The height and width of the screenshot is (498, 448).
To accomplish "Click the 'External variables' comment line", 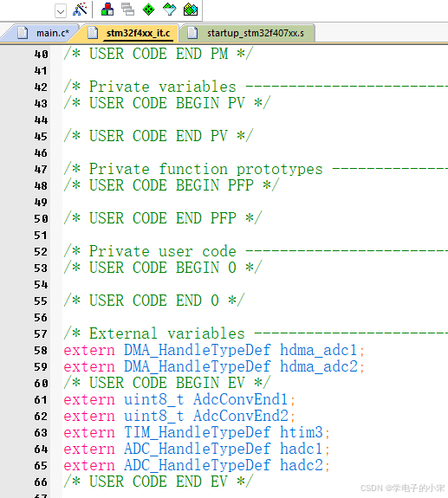I will pos(256,333).
